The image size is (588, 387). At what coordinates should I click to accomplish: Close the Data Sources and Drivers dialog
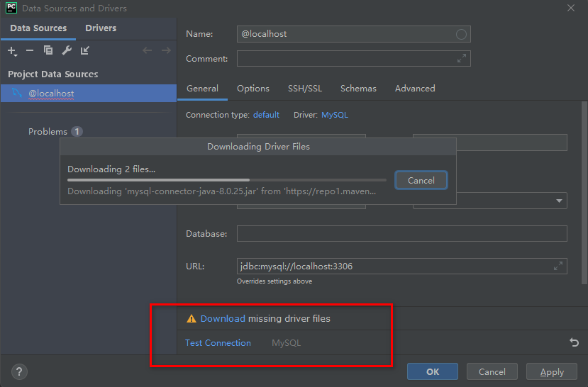click(571, 8)
